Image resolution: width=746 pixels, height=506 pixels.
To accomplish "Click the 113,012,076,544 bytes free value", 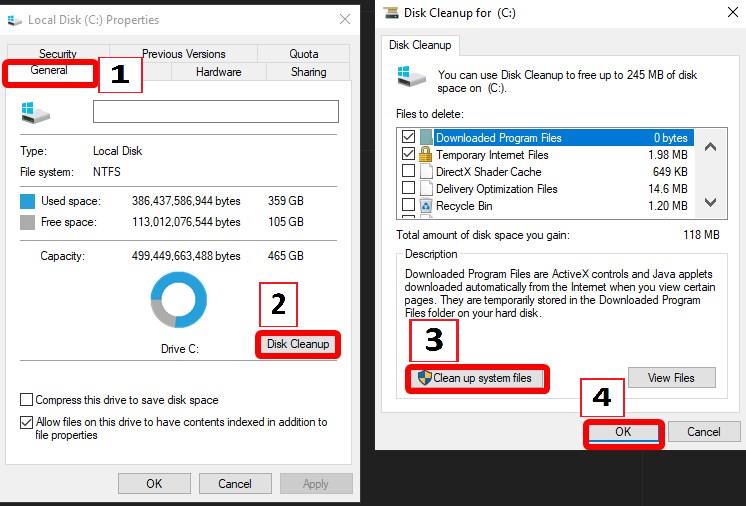I will (186, 222).
